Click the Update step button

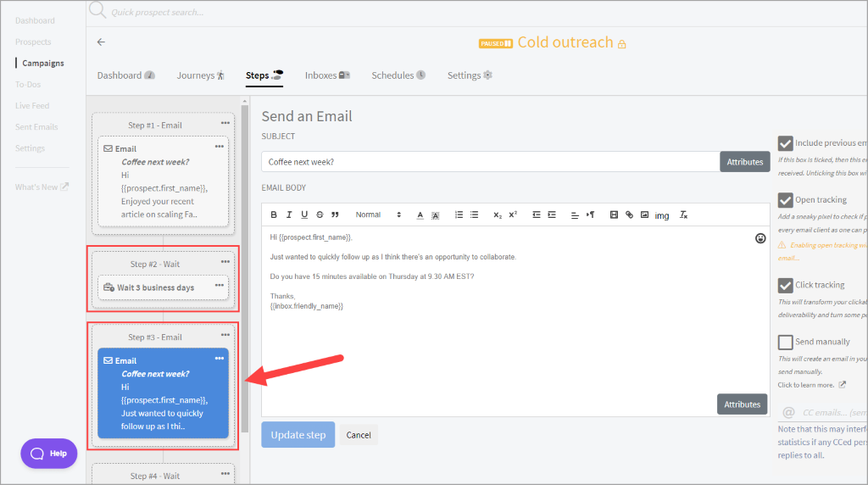pyautogui.click(x=298, y=435)
